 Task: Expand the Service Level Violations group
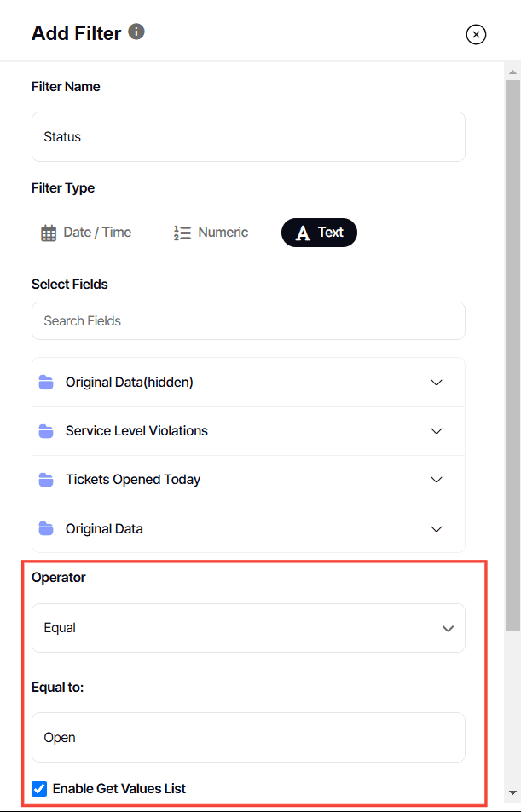436,430
